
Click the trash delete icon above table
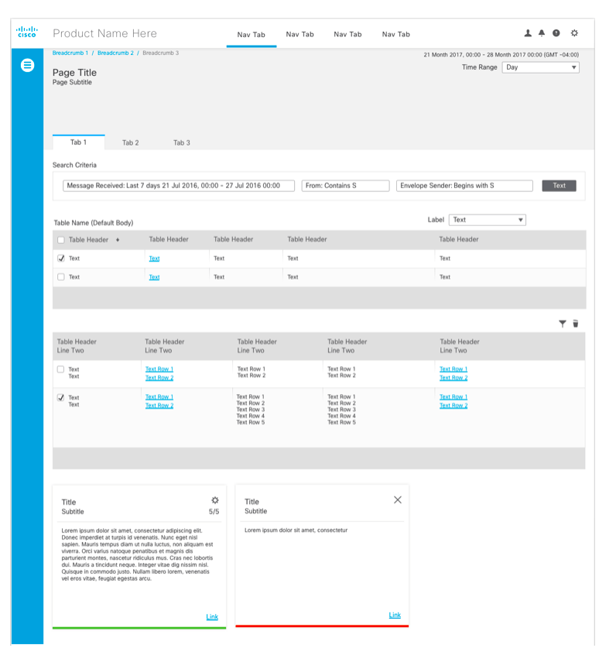[576, 324]
